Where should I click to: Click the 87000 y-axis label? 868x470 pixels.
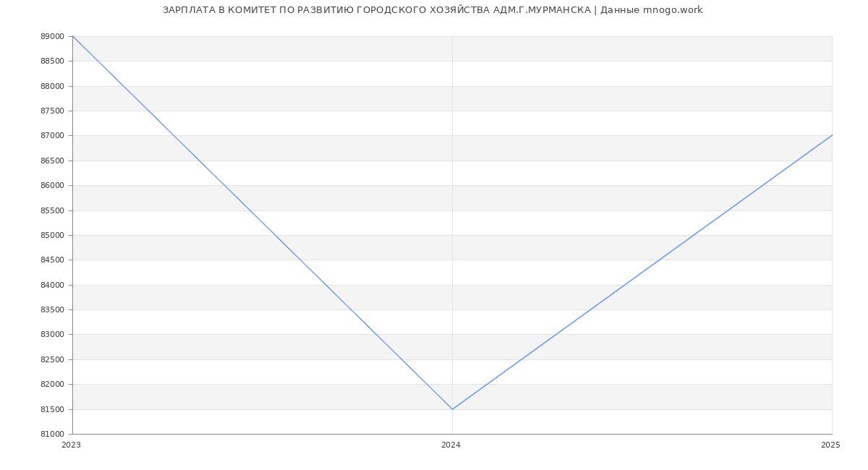click(x=52, y=136)
